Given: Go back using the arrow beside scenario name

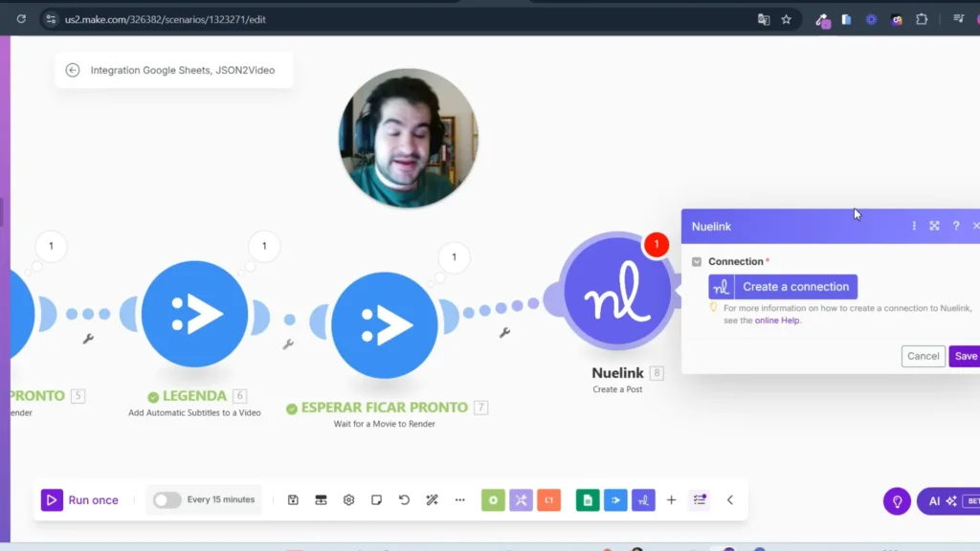Looking at the screenshot, I should (73, 70).
